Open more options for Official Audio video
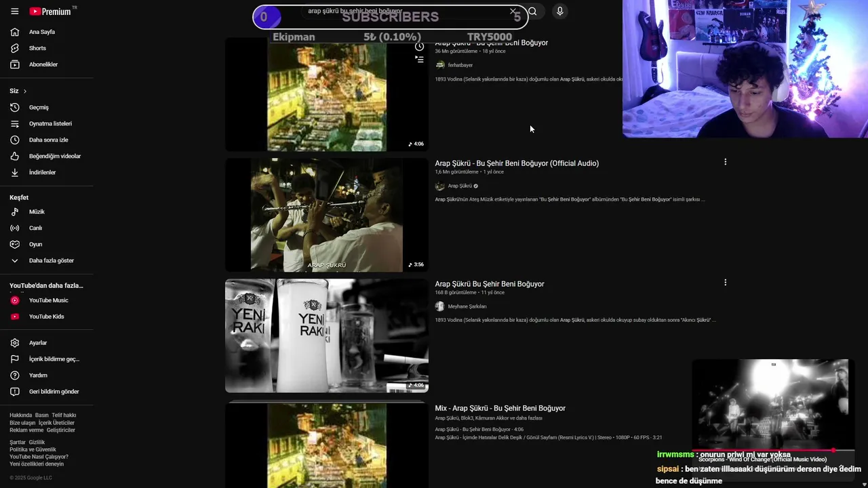The image size is (868, 488). tap(725, 162)
